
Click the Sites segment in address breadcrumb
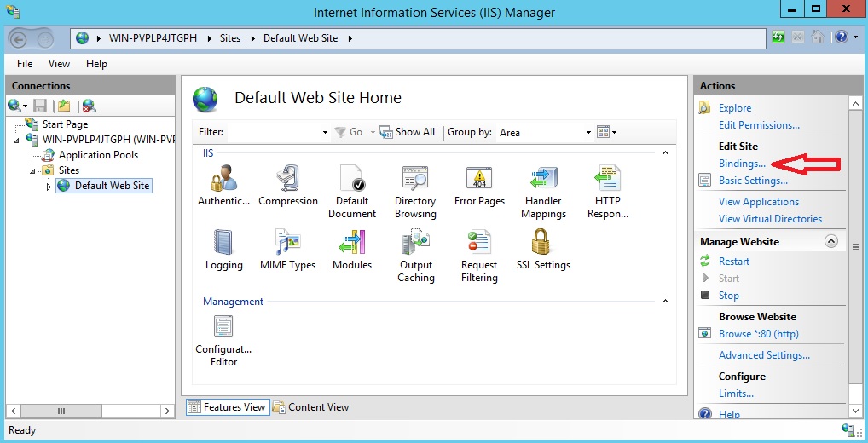point(229,38)
